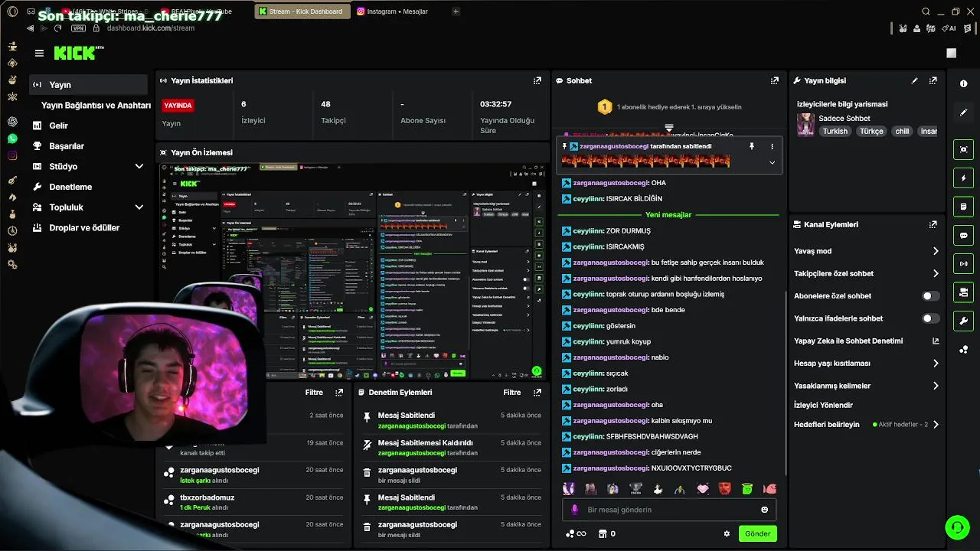
Task: Toggle the wrench widget icon in right toolbar
Action: coord(963,321)
